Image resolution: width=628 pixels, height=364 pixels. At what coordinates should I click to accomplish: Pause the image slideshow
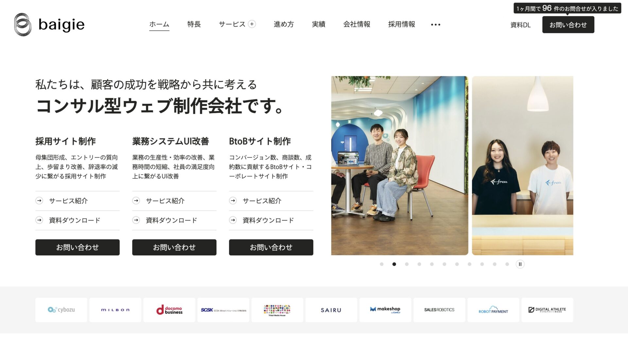(x=520, y=264)
